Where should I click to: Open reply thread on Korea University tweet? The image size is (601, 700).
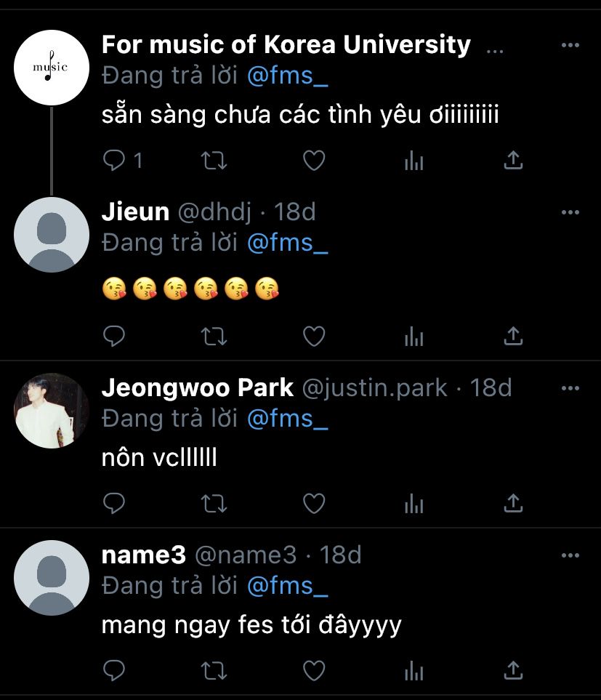114,161
